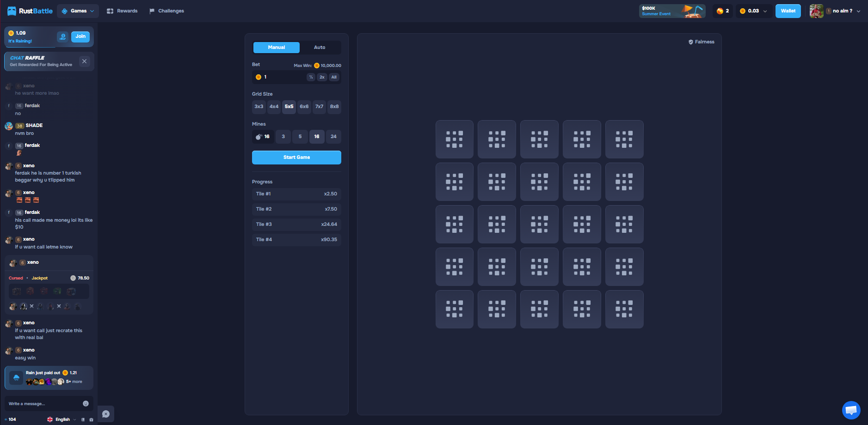The image size is (868, 425).
Task: Click SHADE's username in chat
Action: pos(34,126)
